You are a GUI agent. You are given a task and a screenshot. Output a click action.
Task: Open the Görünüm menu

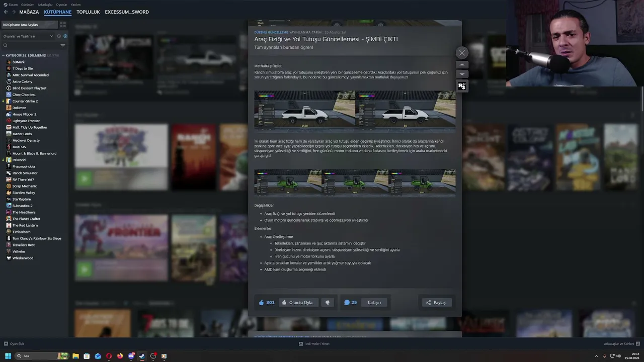28,5
